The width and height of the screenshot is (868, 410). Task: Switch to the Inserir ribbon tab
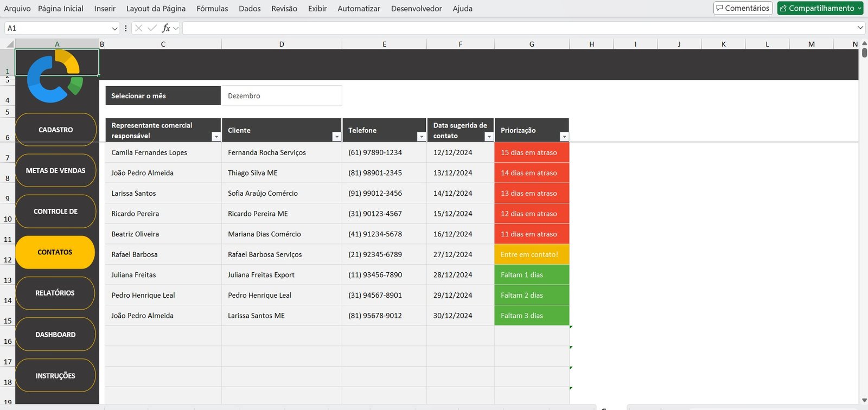click(x=105, y=9)
